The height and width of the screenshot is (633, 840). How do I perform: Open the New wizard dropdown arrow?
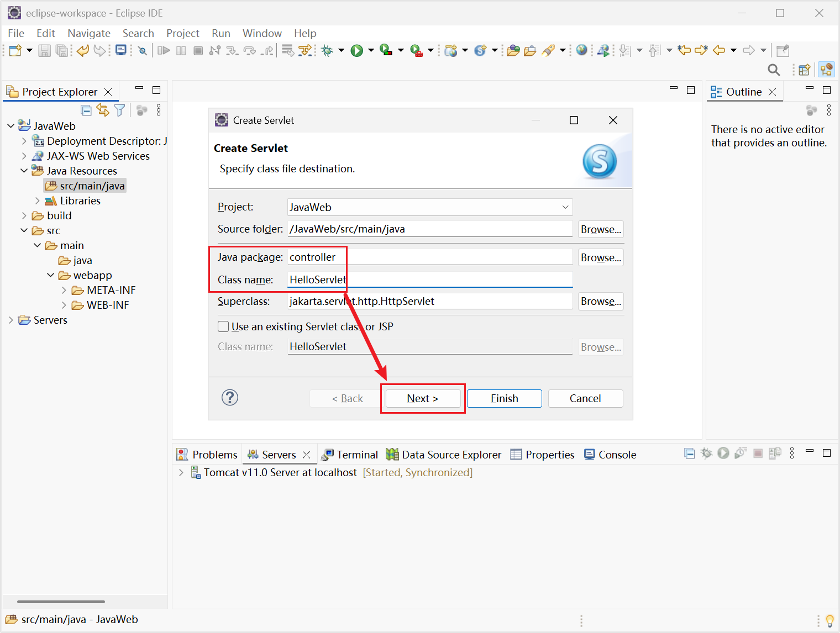click(x=29, y=51)
